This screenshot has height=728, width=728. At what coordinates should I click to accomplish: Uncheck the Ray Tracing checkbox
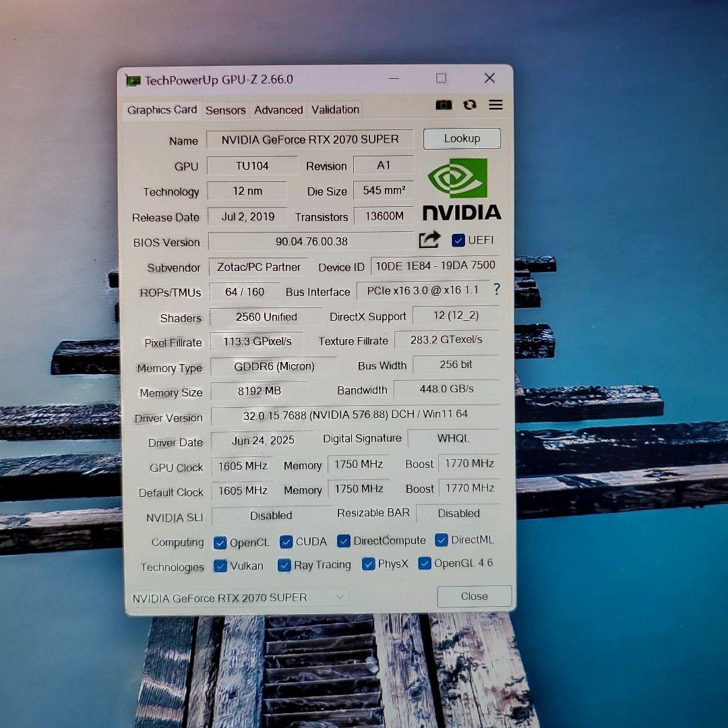284,566
